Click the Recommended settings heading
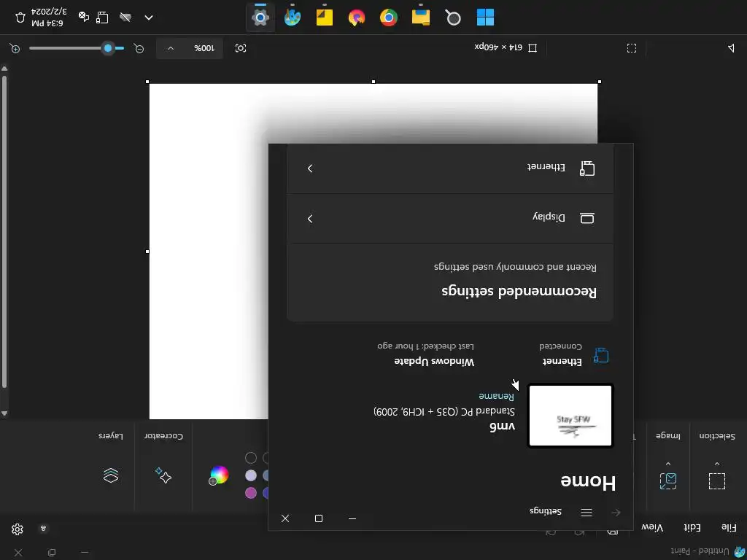The height and width of the screenshot is (560, 747). 519,292
